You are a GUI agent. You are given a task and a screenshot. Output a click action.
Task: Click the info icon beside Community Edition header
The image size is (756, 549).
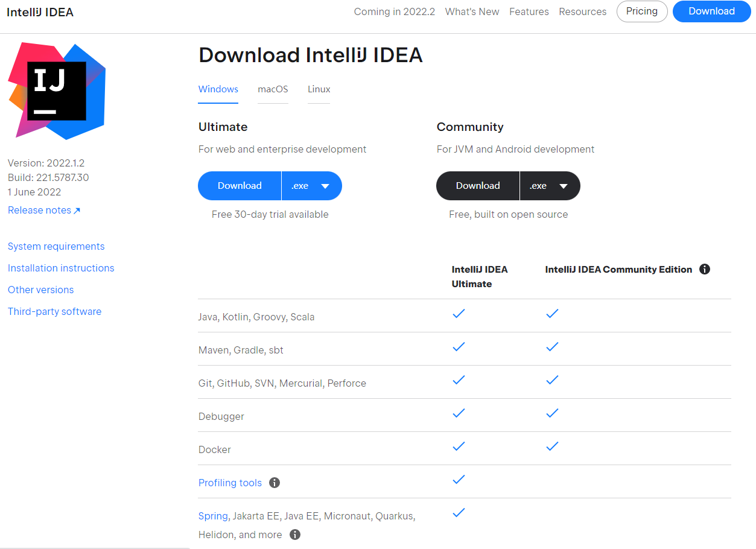coord(704,269)
